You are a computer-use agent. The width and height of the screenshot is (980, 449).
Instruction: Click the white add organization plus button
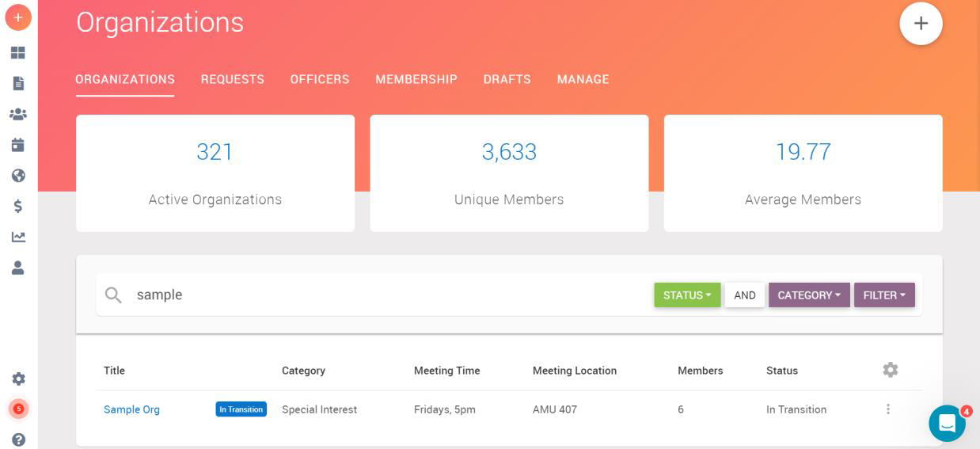pos(921,24)
